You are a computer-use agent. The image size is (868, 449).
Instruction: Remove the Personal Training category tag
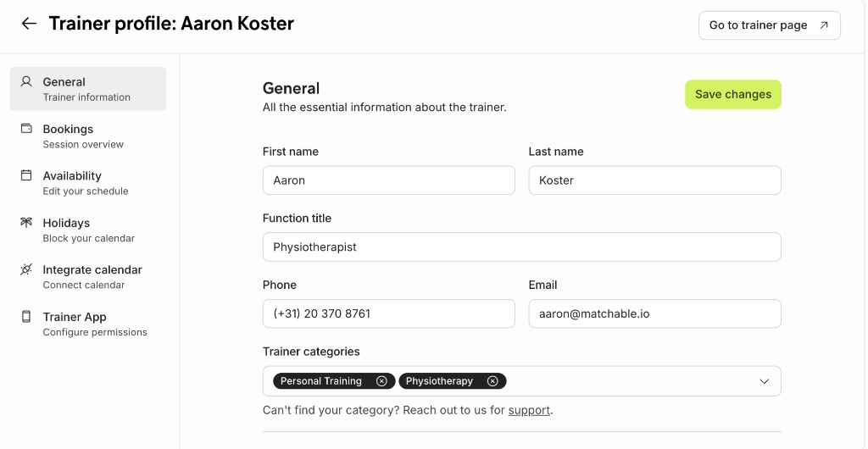pos(381,381)
